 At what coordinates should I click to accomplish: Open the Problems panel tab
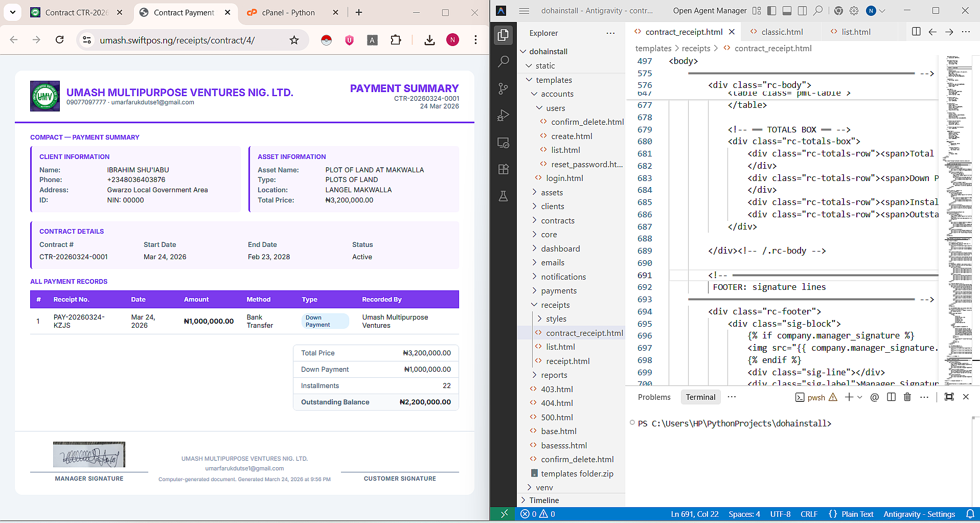[654, 397]
